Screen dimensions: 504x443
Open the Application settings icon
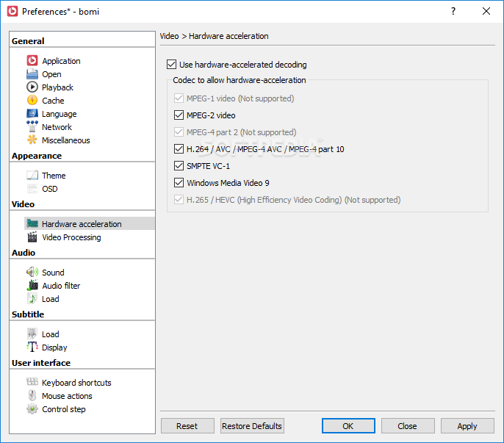(x=32, y=61)
